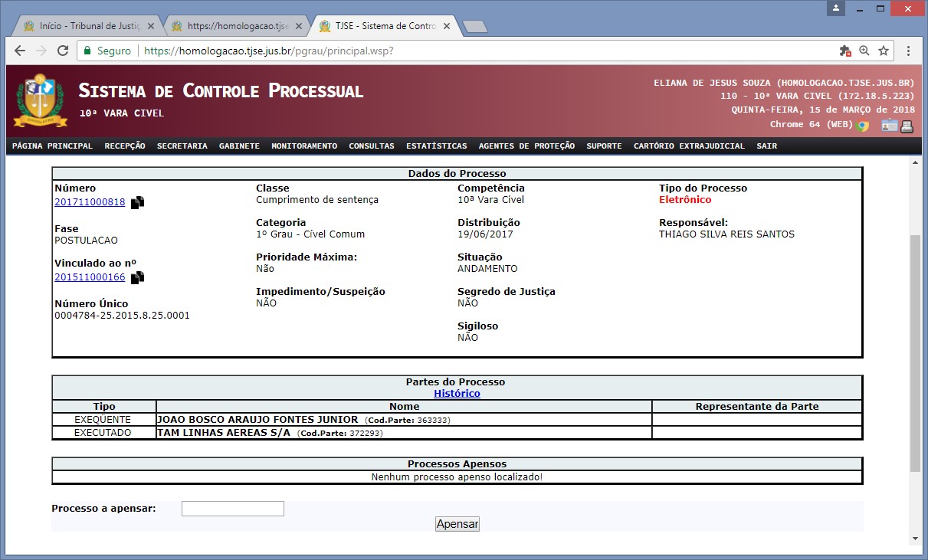This screenshot has width=928, height=560.
Task: Expand the Estatísticas menu
Action: pos(436,146)
